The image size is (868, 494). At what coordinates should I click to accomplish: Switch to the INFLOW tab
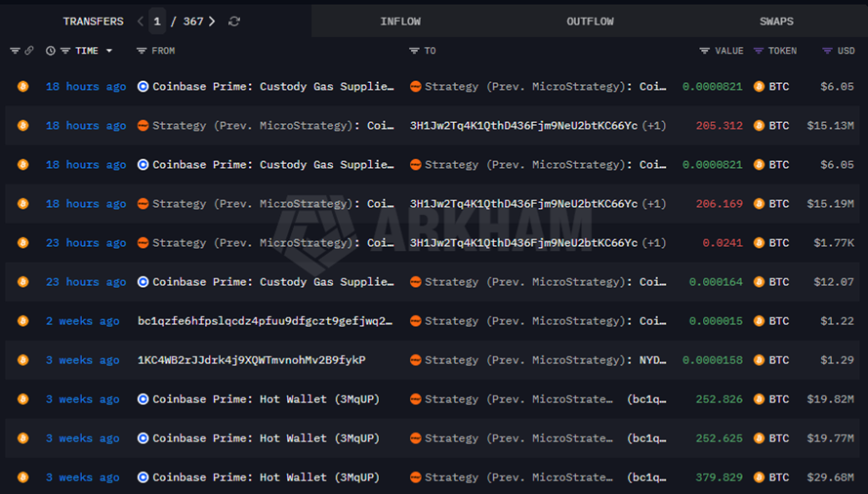coord(400,21)
